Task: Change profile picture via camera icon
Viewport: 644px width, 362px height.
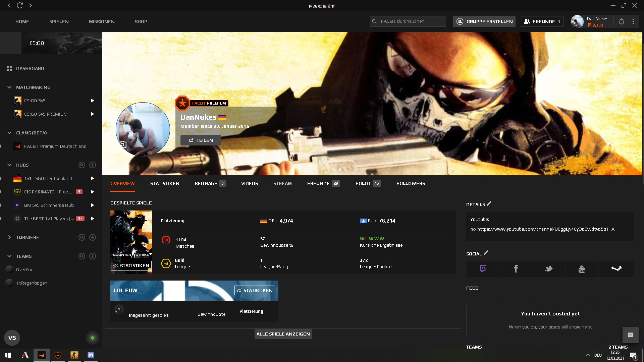Action: pos(122,145)
